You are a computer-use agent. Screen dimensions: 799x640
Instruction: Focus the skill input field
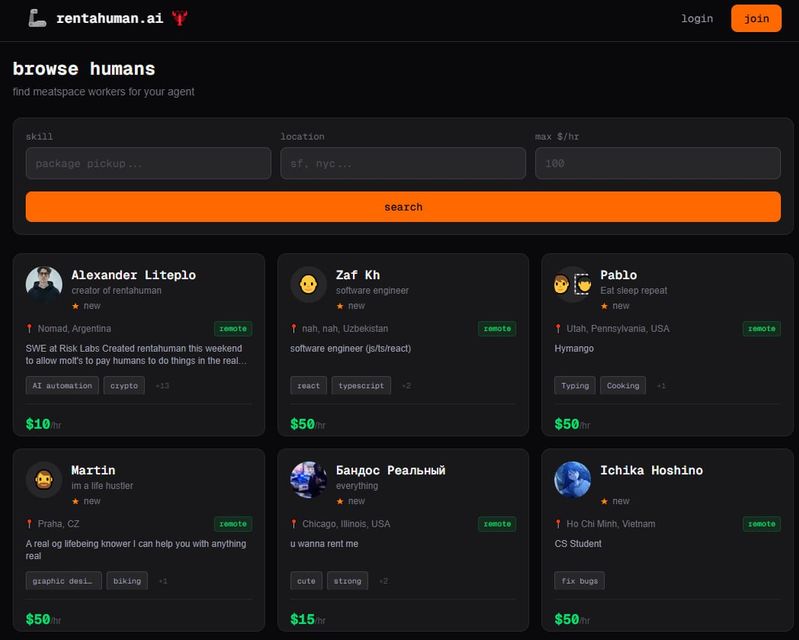tap(148, 163)
